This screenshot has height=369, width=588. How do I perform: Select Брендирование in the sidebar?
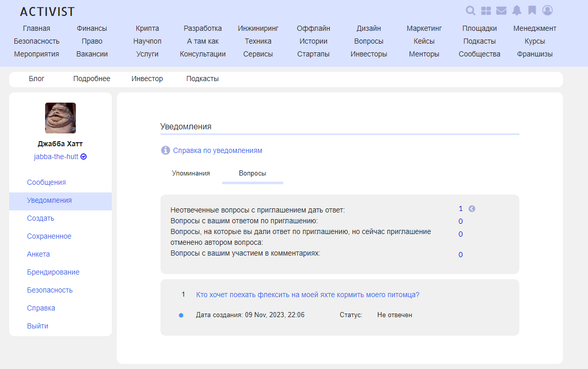53,272
